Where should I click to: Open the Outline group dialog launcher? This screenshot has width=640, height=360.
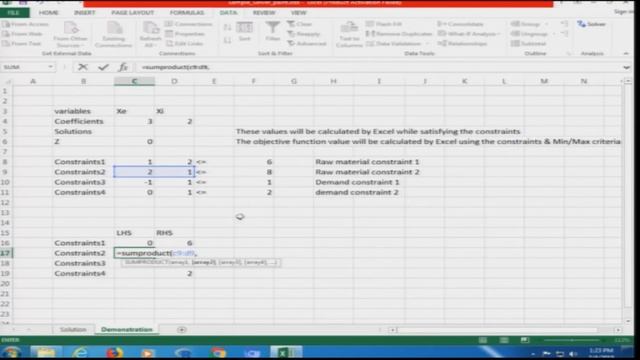point(569,53)
